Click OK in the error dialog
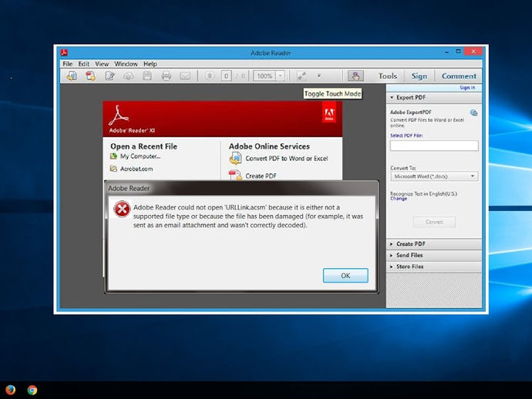Screen dimensions: 532x399 [x=345, y=276]
